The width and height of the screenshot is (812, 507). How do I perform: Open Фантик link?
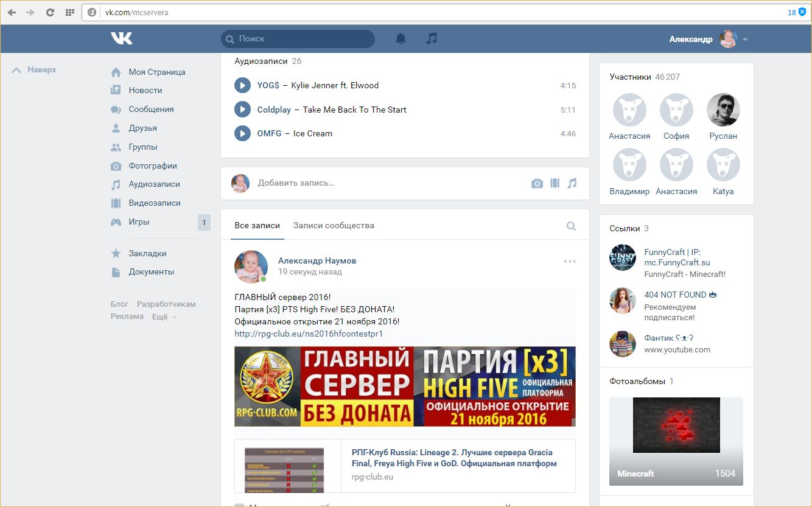point(669,338)
